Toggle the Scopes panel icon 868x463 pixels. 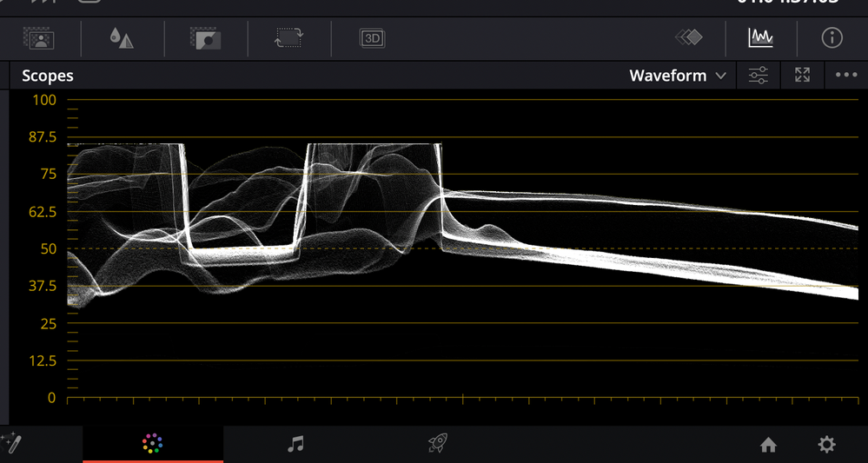[760, 37]
